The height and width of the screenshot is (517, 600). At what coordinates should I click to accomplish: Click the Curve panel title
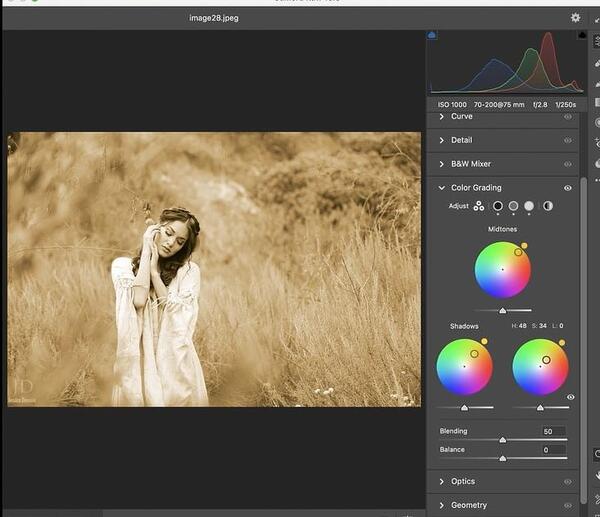(x=461, y=116)
